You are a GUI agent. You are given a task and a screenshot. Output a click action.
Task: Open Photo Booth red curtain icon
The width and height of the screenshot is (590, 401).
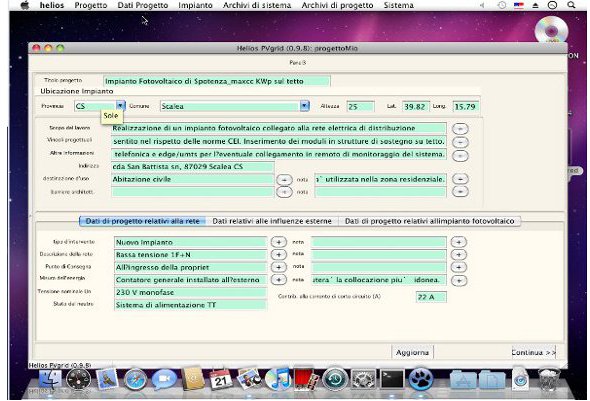pyautogui.click(x=306, y=380)
